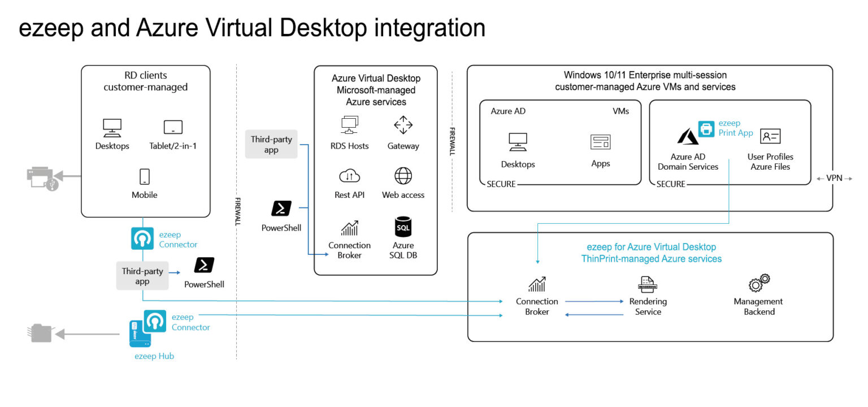Click the Rest API cloud icon

coord(349,176)
